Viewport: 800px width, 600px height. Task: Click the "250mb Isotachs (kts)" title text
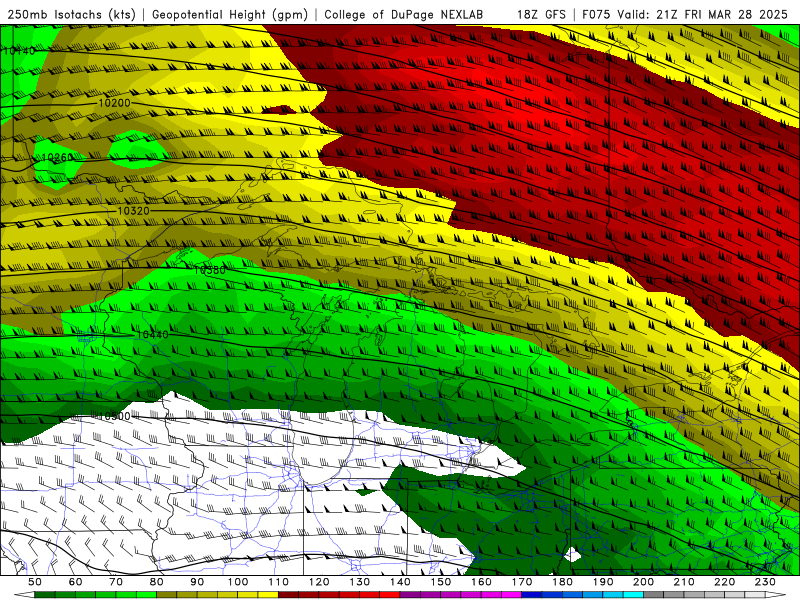click(72, 14)
